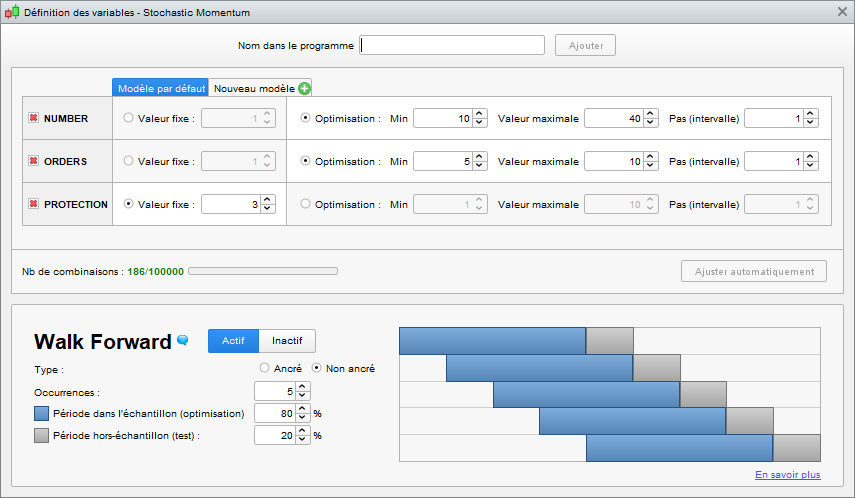Click the red X icon beside PROTECTION
855x498 pixels.
33,205
